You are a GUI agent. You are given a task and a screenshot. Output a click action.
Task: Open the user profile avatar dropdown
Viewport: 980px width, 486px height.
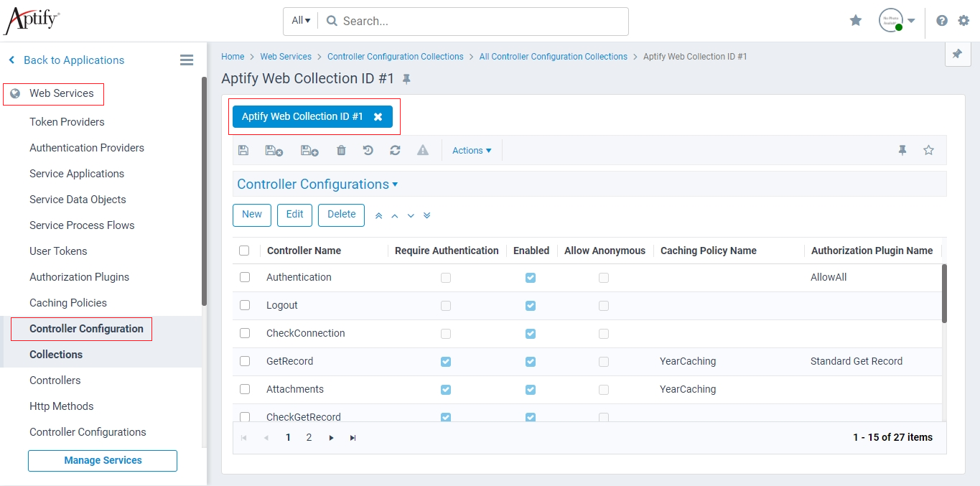pos(897,20)
